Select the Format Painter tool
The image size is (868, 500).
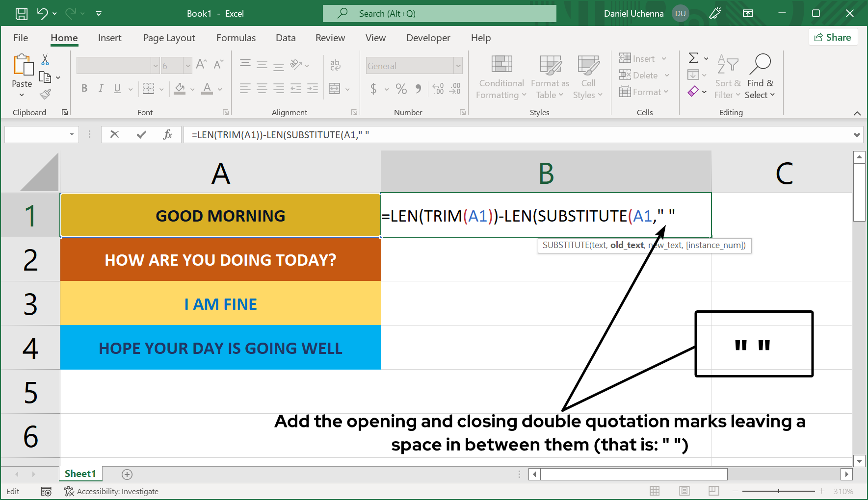tap(46, 94)
